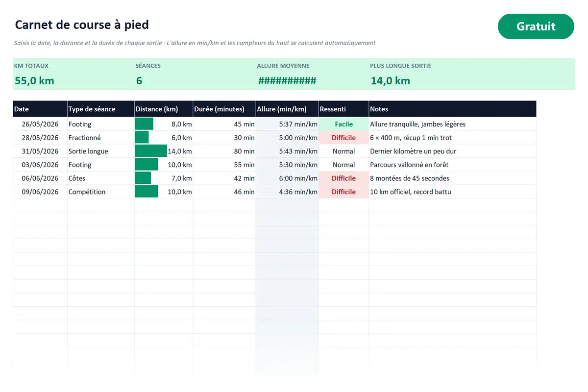
Task: Select the 6:00 min/km pace cell
Action: tap(287, 178)
